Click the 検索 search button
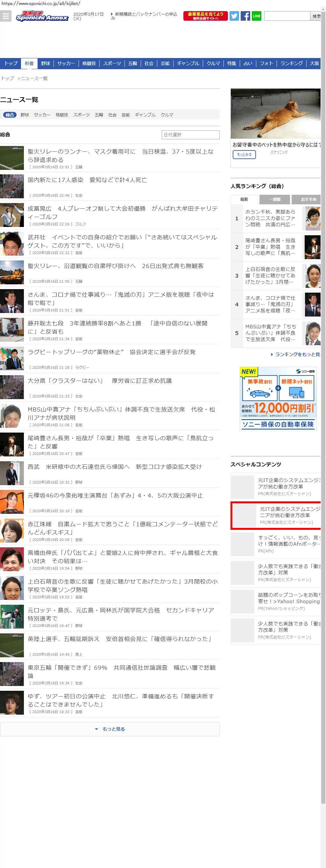326x868 pixels. [x=315, y=16]
